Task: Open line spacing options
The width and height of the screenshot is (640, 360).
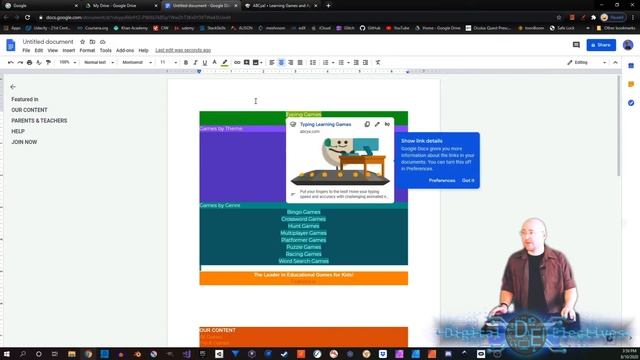Action: pyautogui.click(x=313, y=62)
